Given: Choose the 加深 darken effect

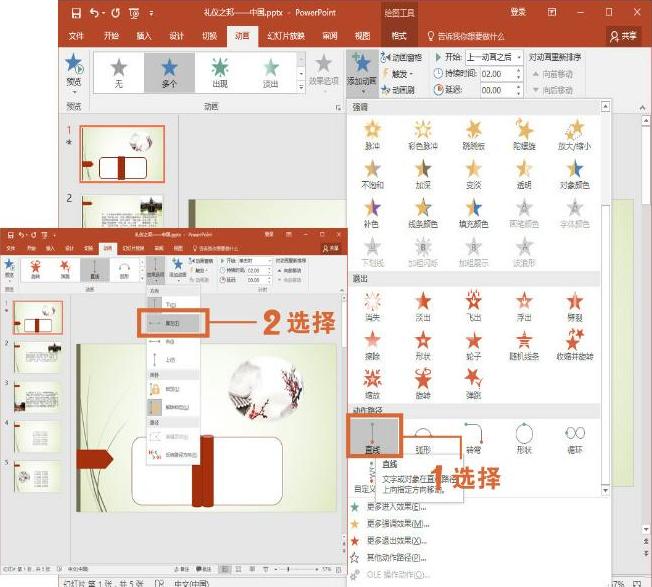Looking at the screenshot, I should click(422, 174).
